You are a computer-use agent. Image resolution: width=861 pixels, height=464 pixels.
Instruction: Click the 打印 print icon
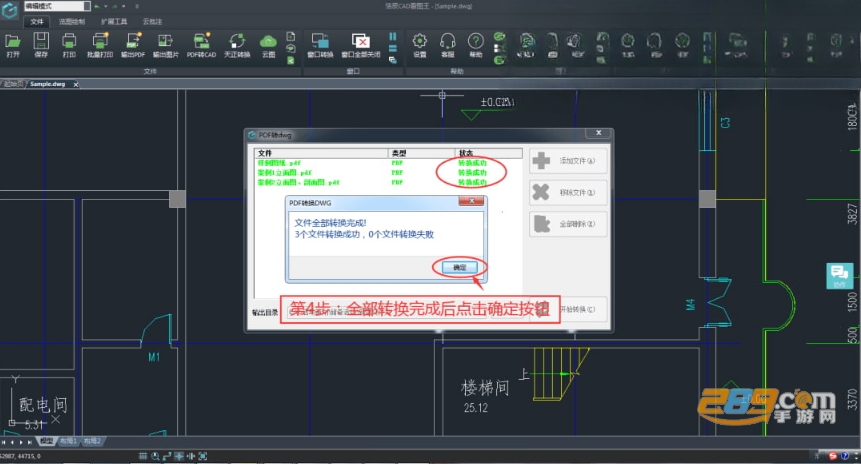point(69,44)
